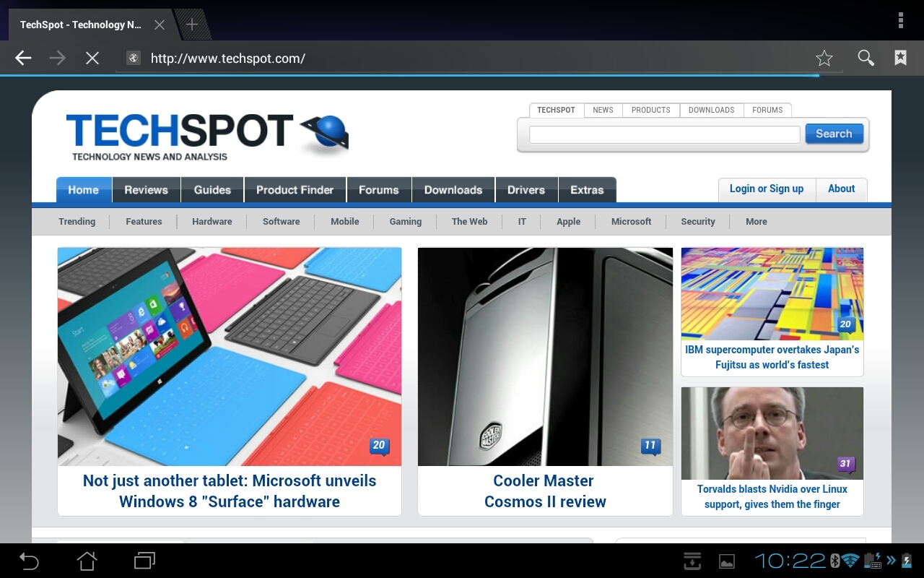
Task: Open browser search magnifier icon
Action: point(866,59)
